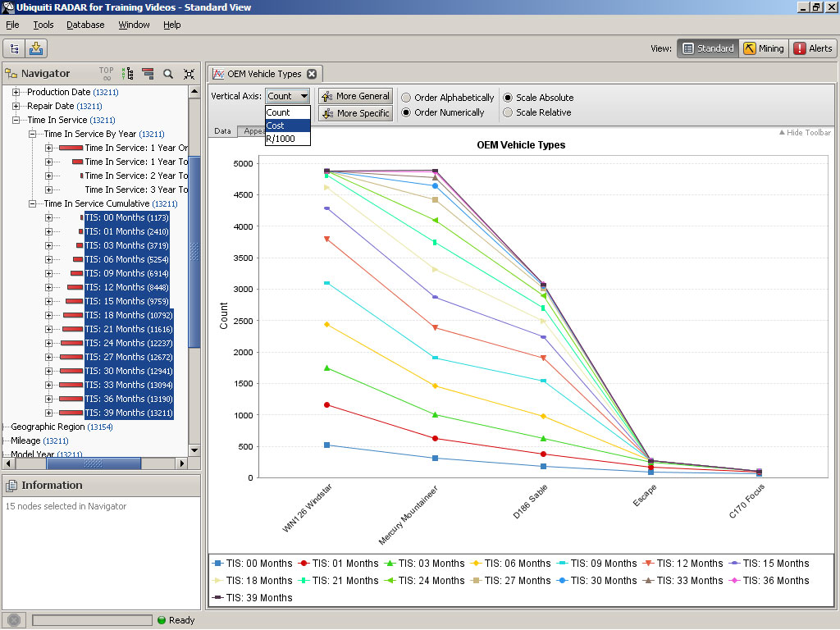Open the Vertical Axis Count dropdown
This screenshot has height=630, width=840.
288,96
